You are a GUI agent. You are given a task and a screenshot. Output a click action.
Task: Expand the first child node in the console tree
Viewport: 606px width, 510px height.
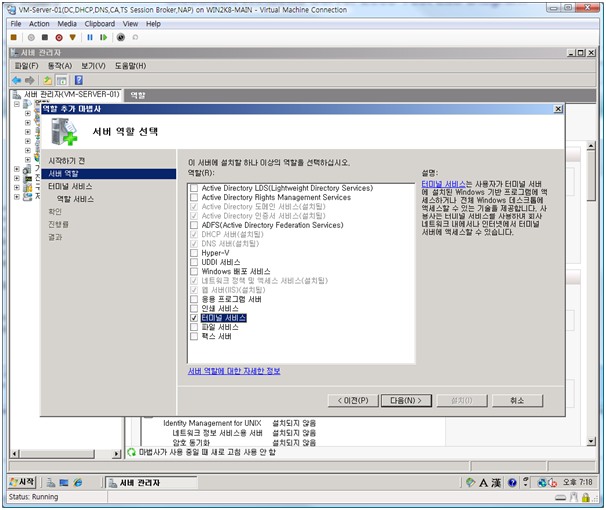pyautogui.click(x=27, y=113)
